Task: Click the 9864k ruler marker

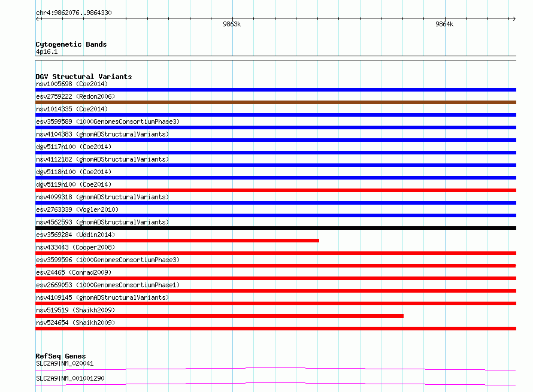Action: [444, 24]
